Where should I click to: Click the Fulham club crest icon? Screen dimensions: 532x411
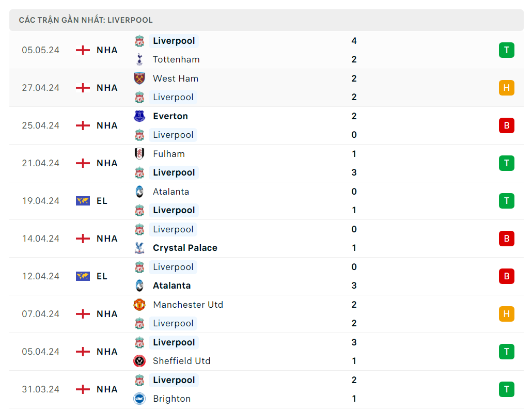pyautogui.click(x=139, y=154)
